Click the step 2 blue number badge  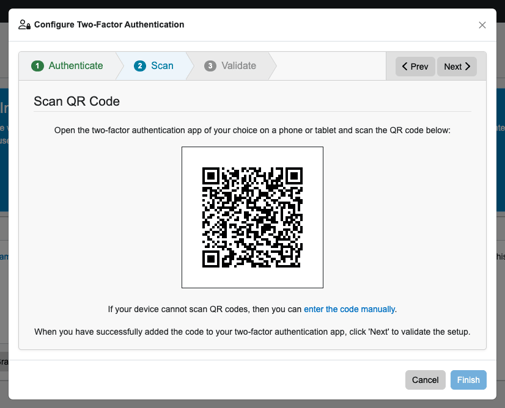pyautogui.click(x=140, y=66)
